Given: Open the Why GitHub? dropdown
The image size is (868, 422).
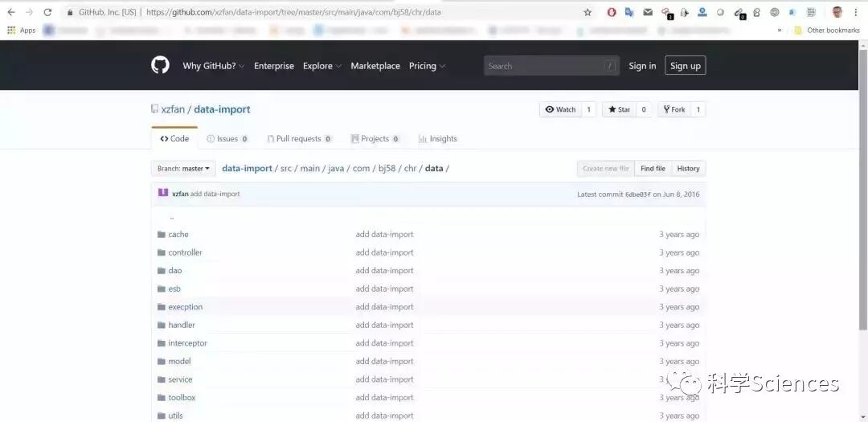Looking at the screenshot, I should pyautogui.click(x=214, y=66).
